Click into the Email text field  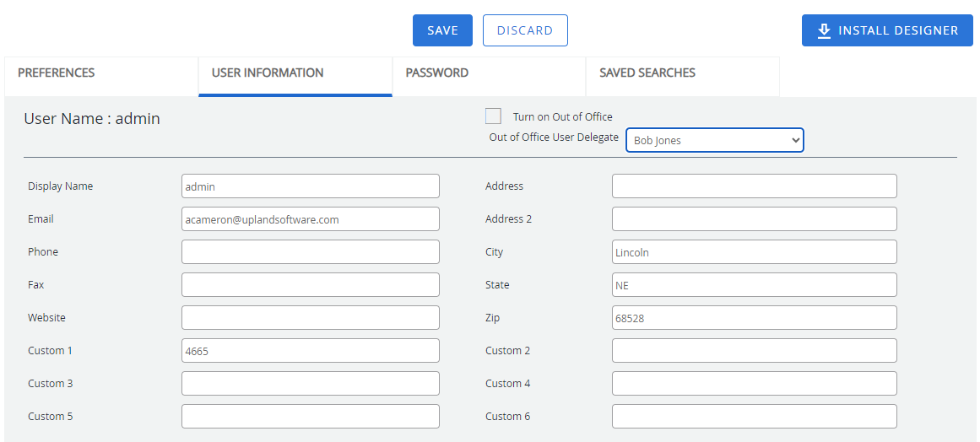(x=310, y=219)
